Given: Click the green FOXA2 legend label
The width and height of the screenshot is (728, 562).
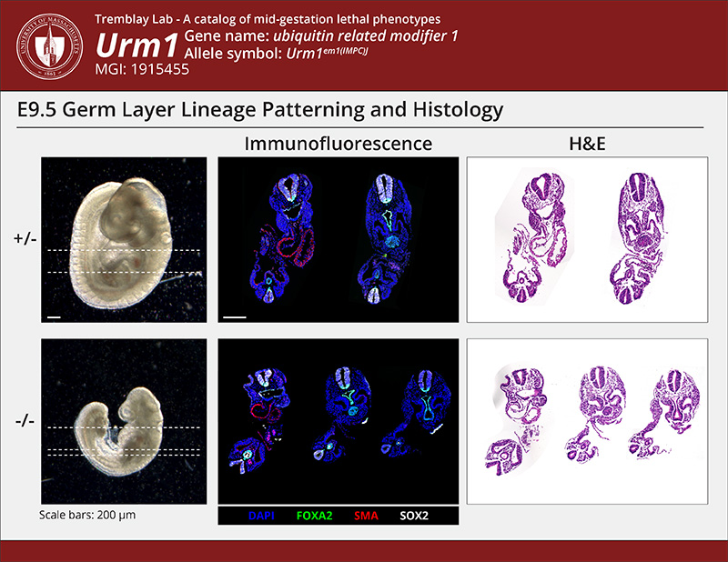Looking at the screenshot, I should [308, 516].
